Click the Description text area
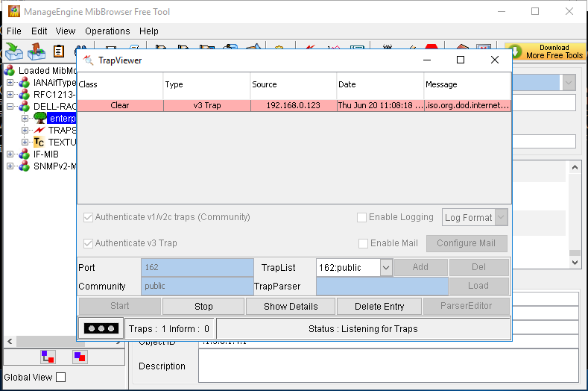Screen dimensions: 588x391 click(x=388, y=366)
